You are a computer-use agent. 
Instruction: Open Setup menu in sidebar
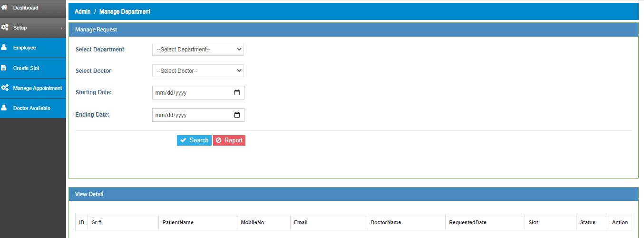click(x=33, y=28)
